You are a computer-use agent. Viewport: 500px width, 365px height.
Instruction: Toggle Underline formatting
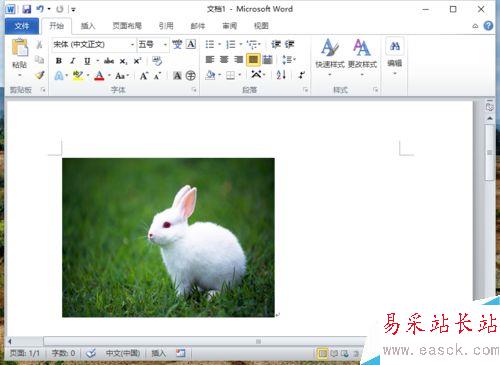(x=87, y=61)
